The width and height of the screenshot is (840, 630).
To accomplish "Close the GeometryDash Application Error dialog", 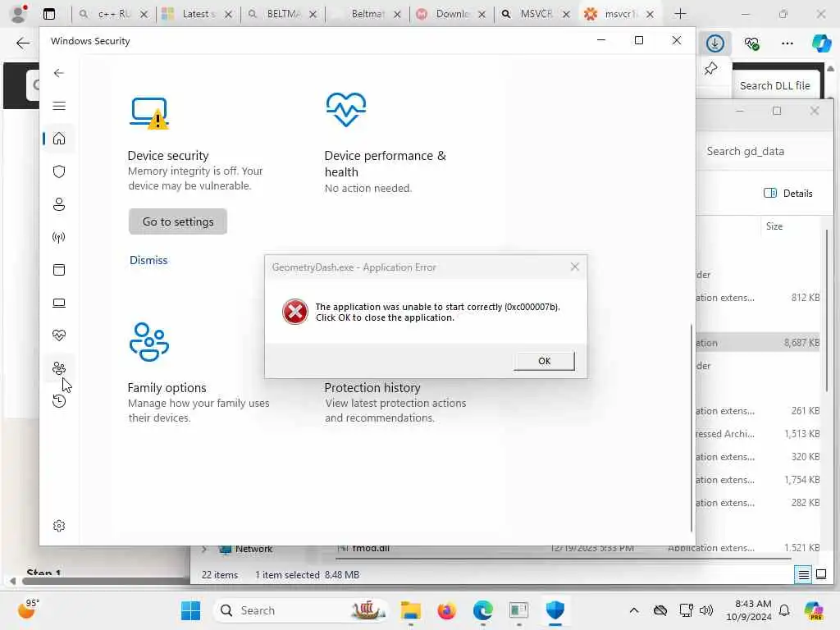I will click(x=575, y=267).
